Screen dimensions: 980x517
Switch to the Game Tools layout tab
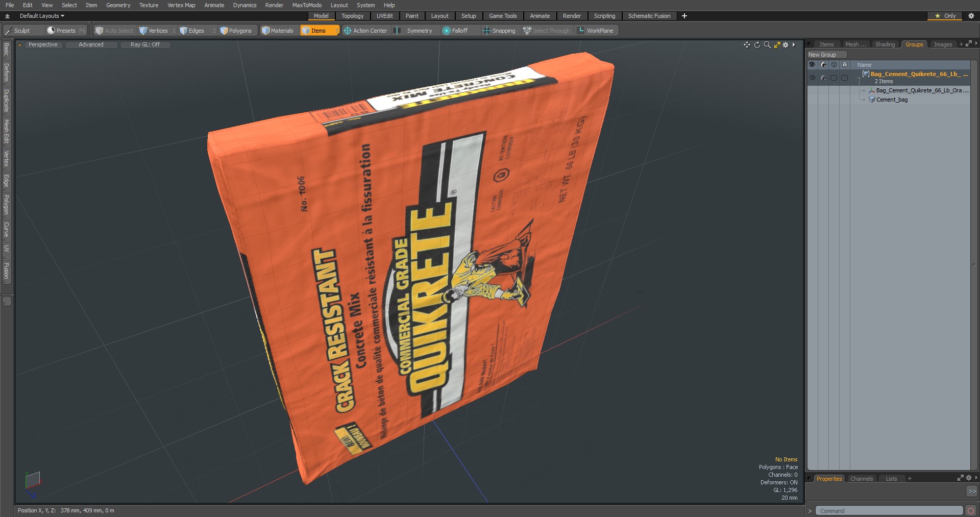[x=503, y=16]
